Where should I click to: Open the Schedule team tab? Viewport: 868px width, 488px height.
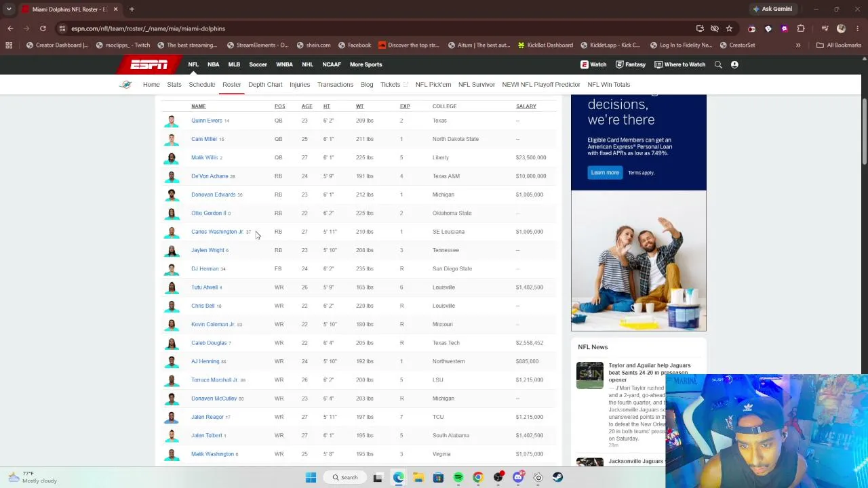[x=202, y=85]
